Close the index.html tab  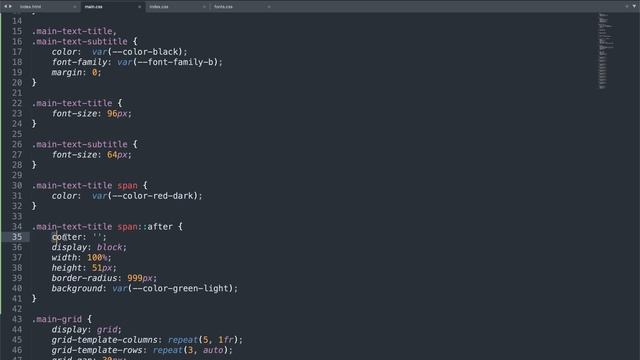click(75, 7)
